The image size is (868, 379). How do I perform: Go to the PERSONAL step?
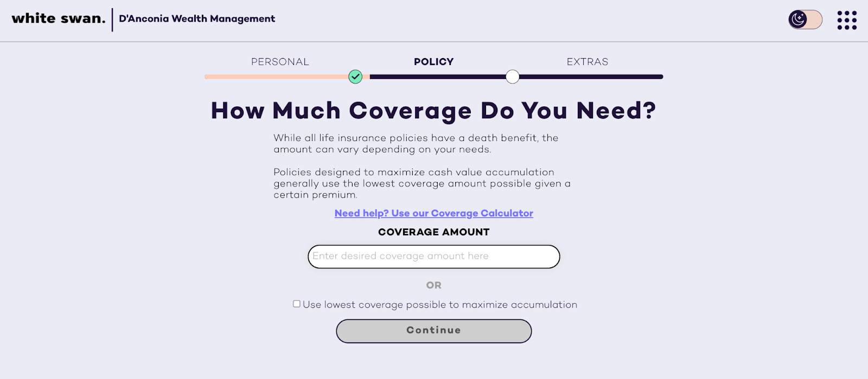point(280,62)
